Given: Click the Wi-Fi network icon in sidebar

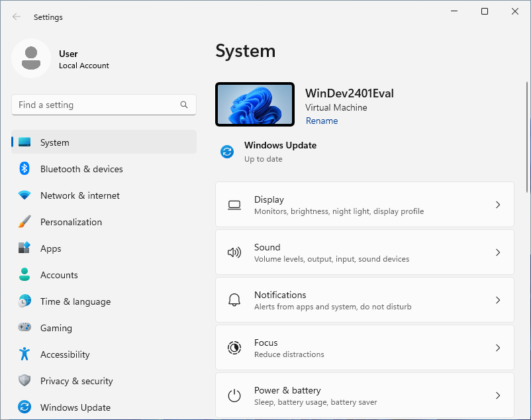Looking at the screenshot, I should 24,195.
